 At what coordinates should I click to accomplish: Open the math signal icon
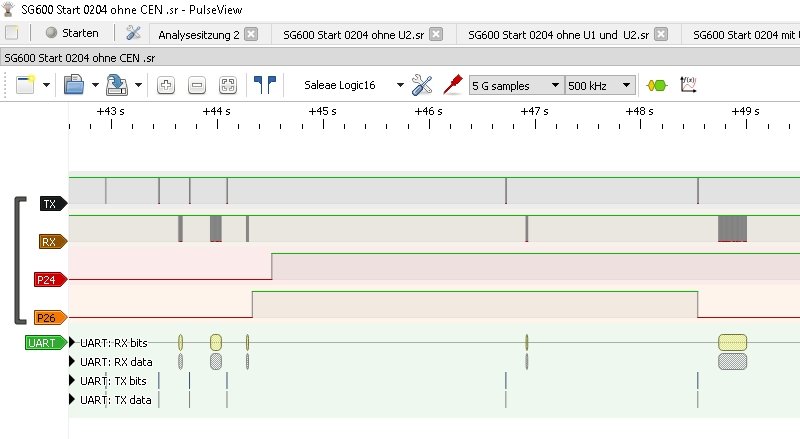coord(688,86)
